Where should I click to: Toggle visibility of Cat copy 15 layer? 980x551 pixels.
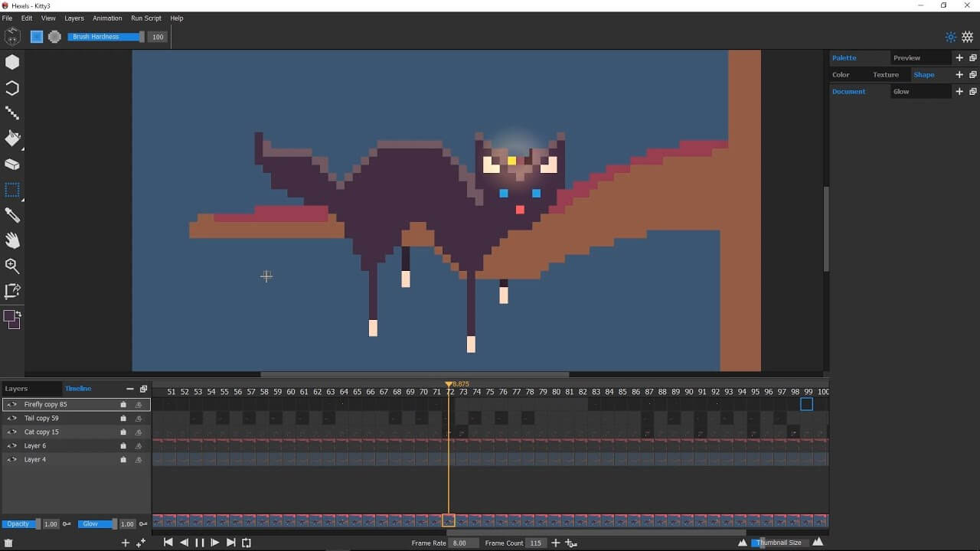11,432
